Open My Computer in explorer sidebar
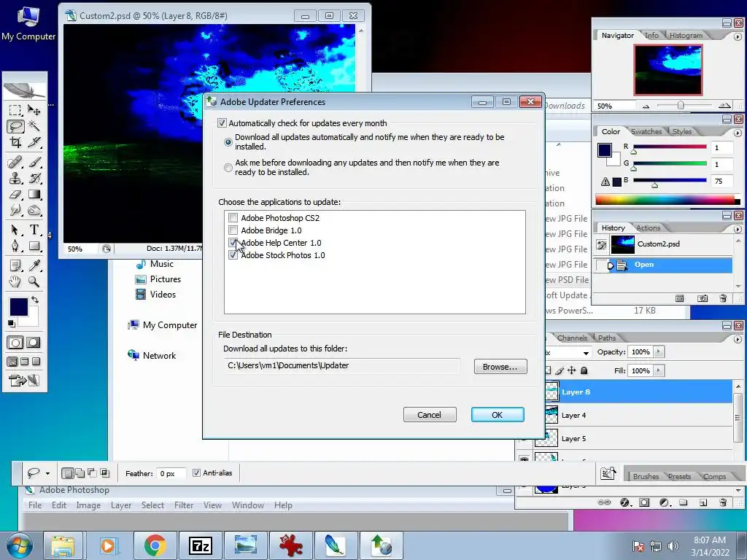 [163, 325]
